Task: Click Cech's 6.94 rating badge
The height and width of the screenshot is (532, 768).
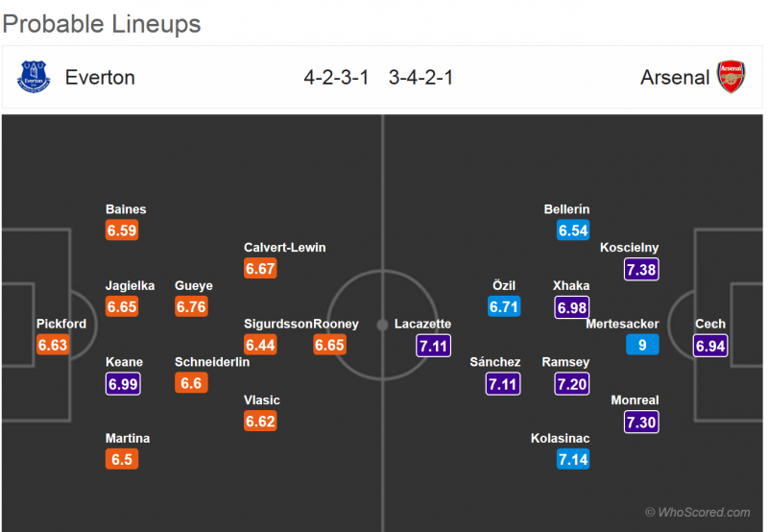Action: click(710, 345)
